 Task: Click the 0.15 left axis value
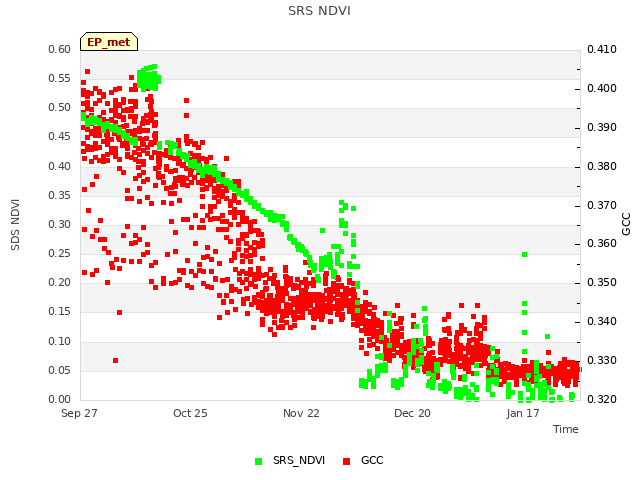60,311
